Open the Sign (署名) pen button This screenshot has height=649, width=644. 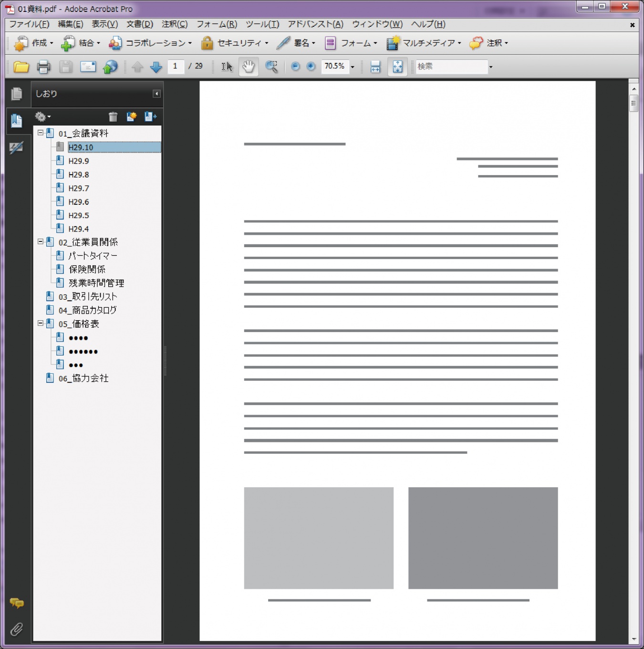(x=296, y=43)
